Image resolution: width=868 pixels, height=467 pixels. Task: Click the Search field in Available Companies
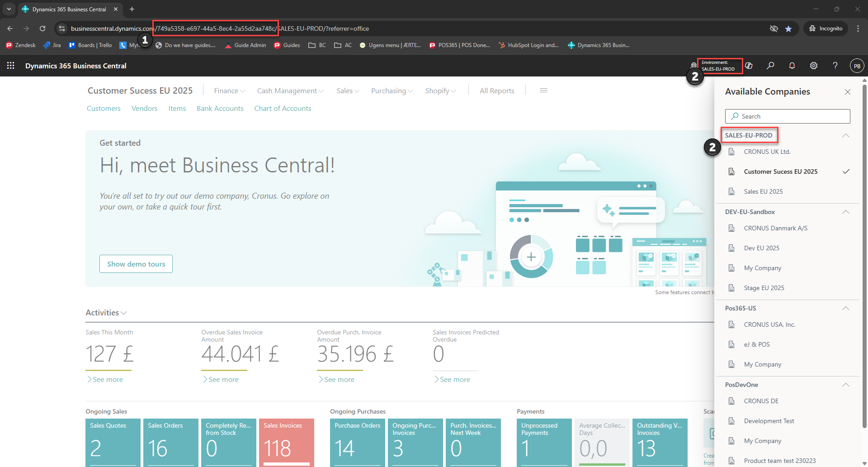click(x=788, y=116)
